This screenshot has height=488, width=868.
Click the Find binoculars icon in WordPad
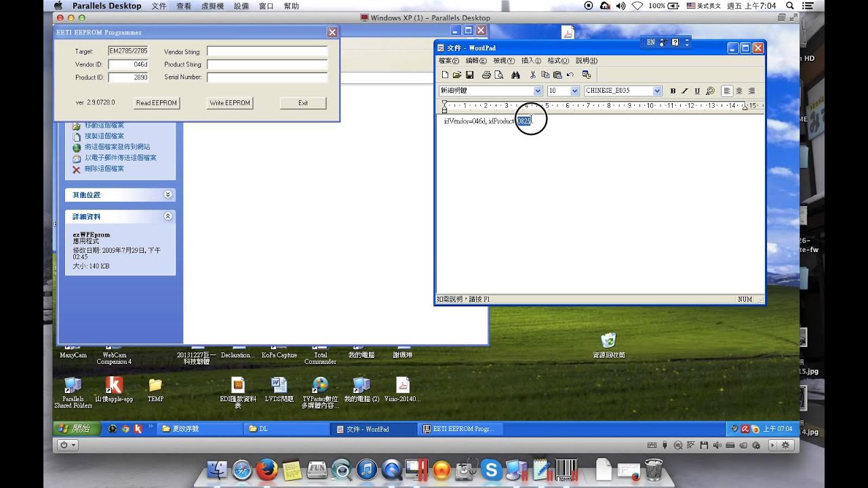tap(515, 75)
